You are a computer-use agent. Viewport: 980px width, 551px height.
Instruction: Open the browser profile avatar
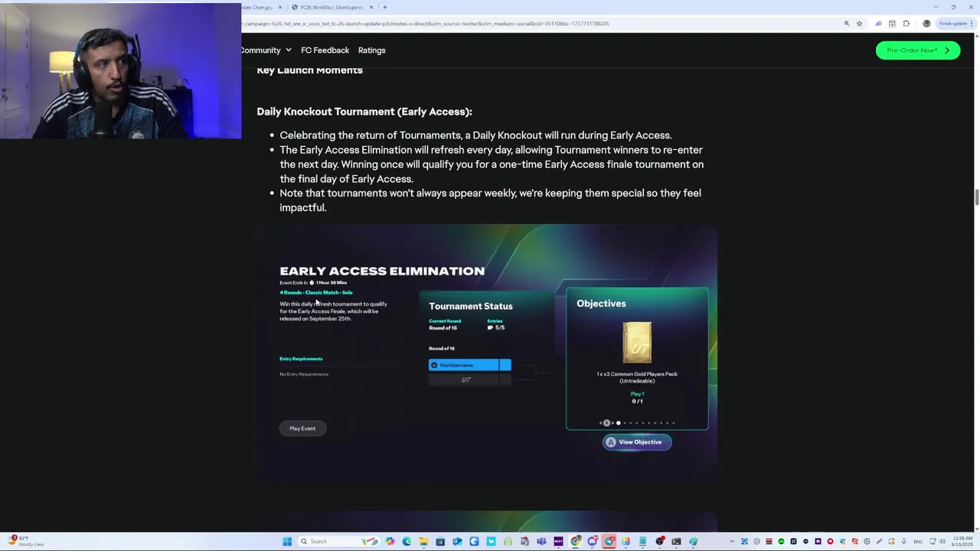926,24
